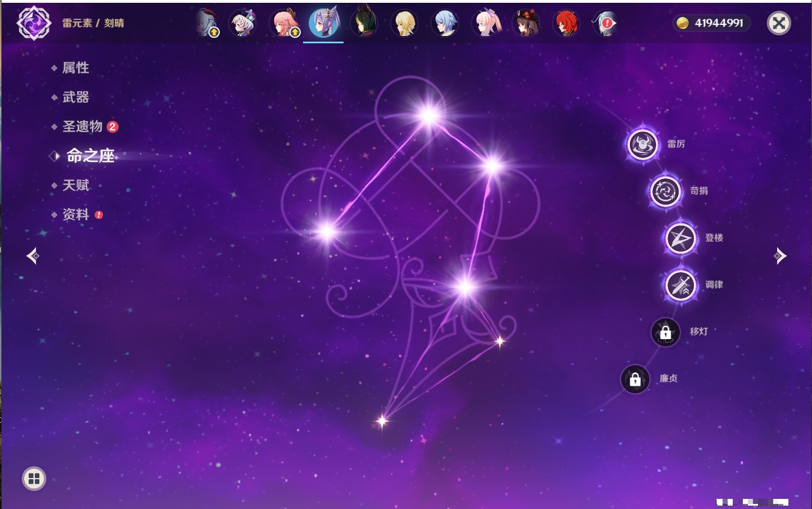Screen dimensions: 812x509
Task: Open the grid menu button at bottom left
Action: point(34,479)
